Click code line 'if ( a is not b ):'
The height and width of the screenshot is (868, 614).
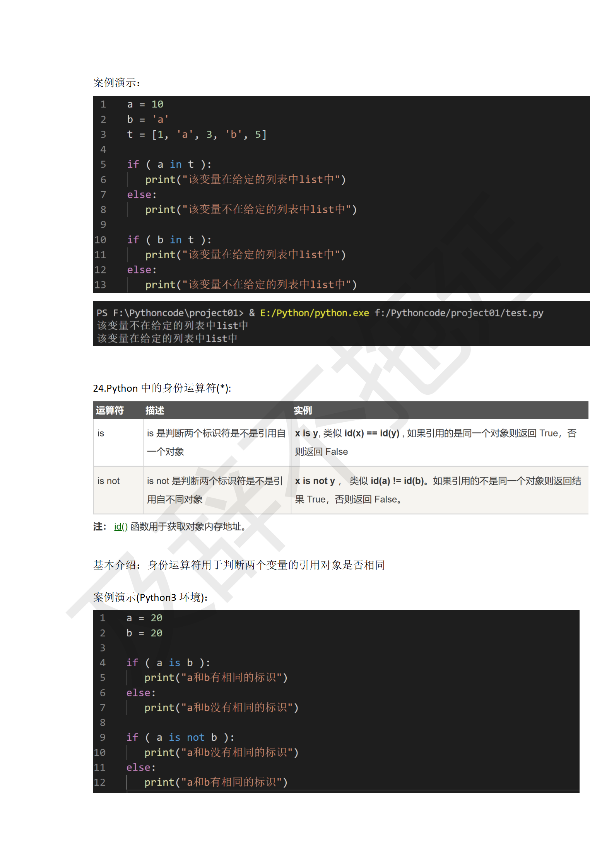pyautogui.click(x=180, y=738)
